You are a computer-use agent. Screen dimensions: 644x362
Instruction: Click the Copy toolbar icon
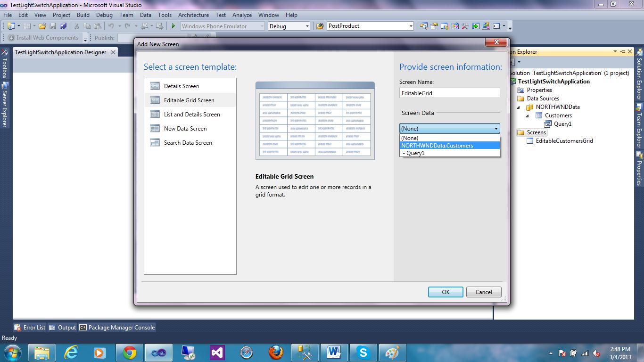pyautogui.click(x=86, y=26)
